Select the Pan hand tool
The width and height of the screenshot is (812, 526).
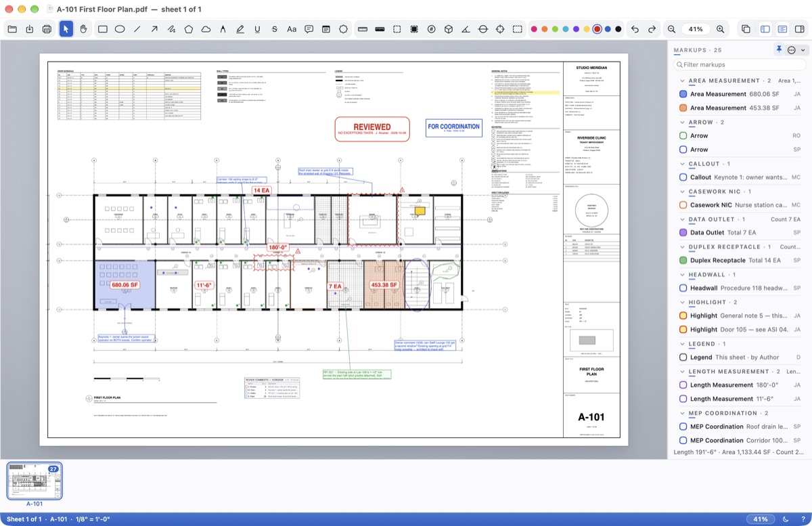[x=83, y=29]
